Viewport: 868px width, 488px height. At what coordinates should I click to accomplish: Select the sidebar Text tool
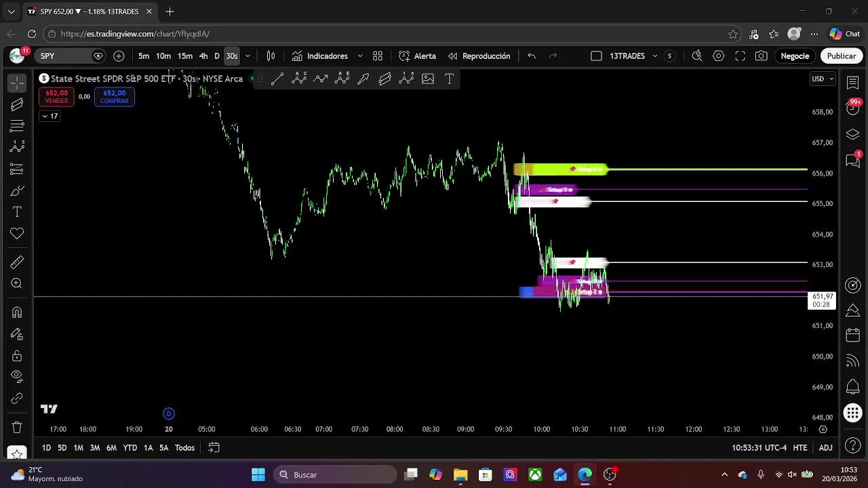click(x=17, y=212)
